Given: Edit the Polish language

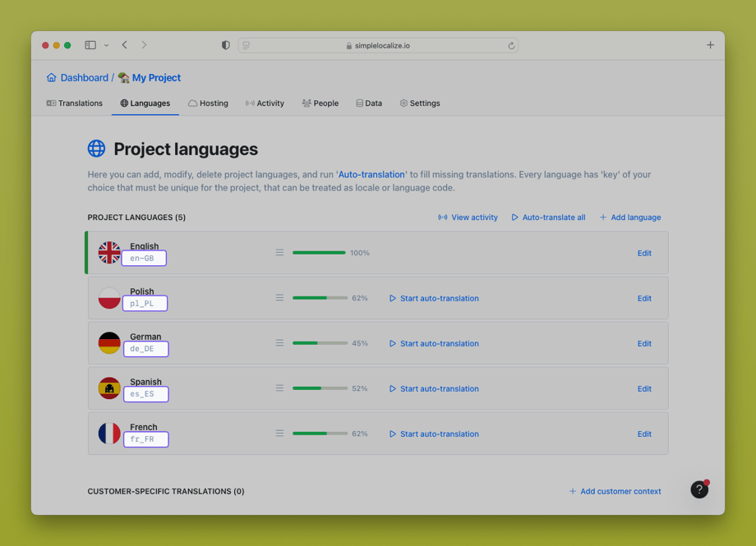Looking at the screenshot, I should click(644, 298).
